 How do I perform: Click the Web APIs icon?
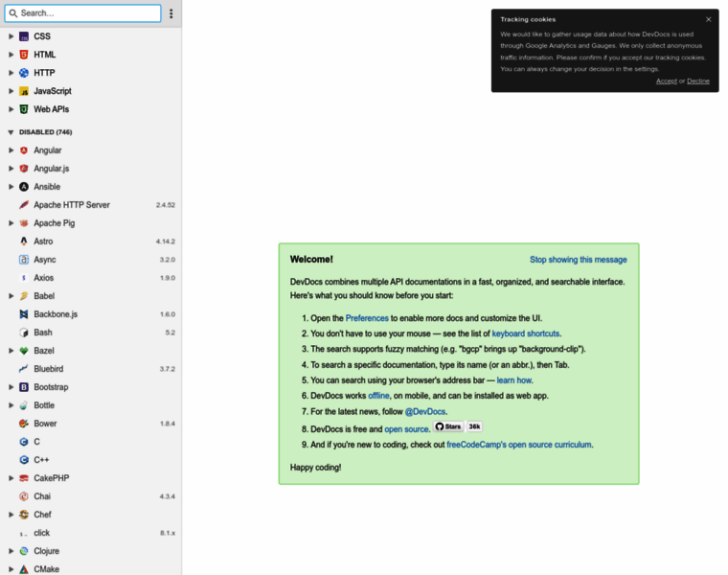point(24,109)
